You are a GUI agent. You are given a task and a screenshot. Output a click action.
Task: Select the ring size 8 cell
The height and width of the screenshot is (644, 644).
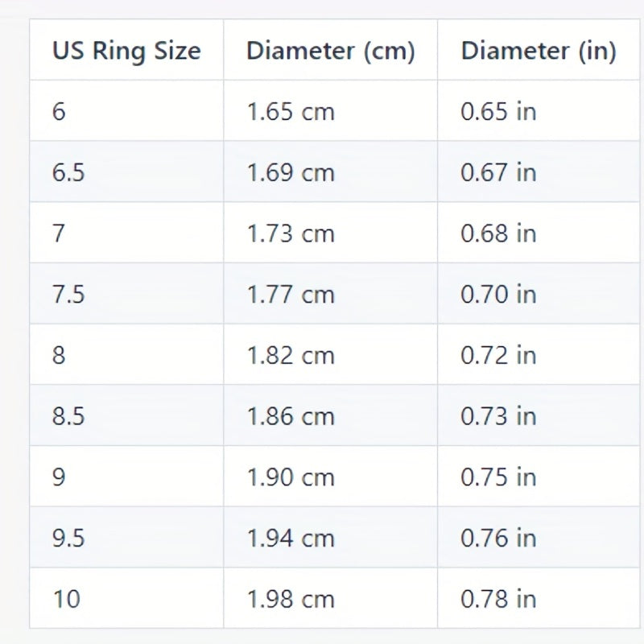coord(126,354)
